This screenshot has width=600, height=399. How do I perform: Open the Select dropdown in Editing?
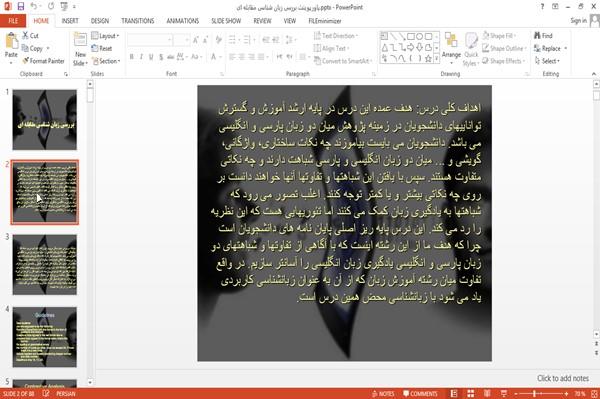(x=547, y=61)
